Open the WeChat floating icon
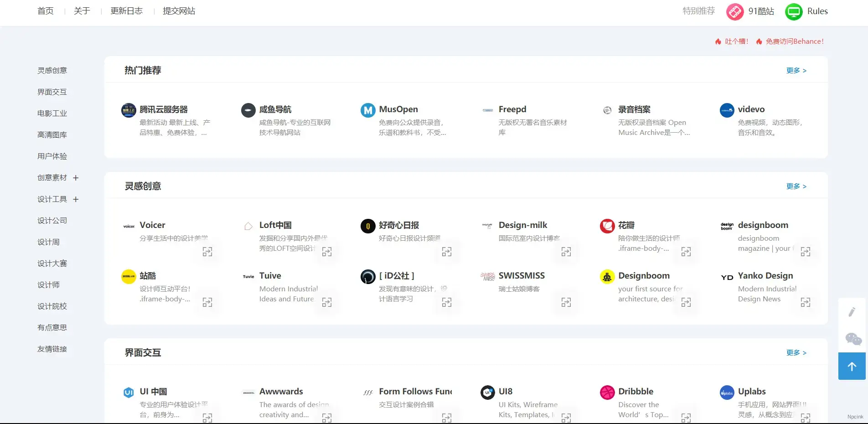The width and height of the screenshot is (868, 424). coord(853,339)
